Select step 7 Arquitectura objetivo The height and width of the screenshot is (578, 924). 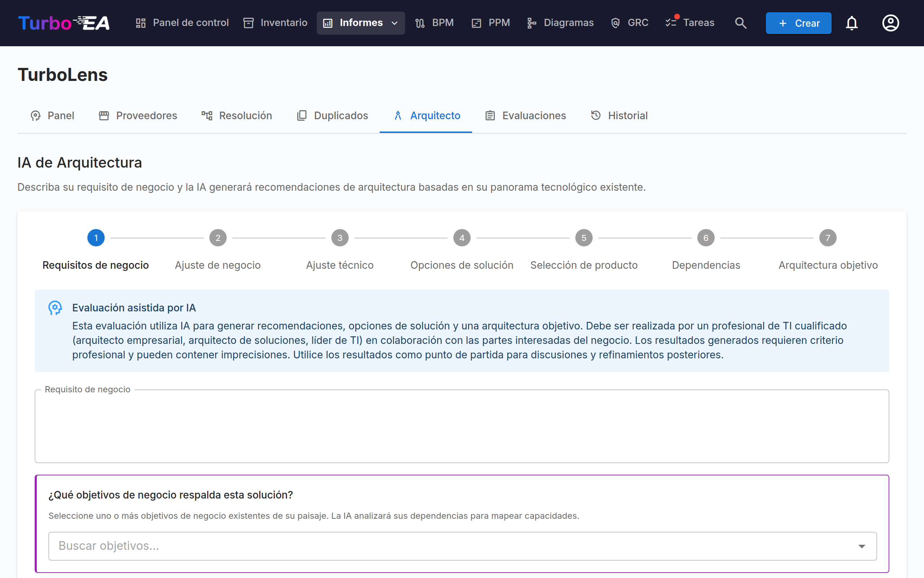coord(828,250)
